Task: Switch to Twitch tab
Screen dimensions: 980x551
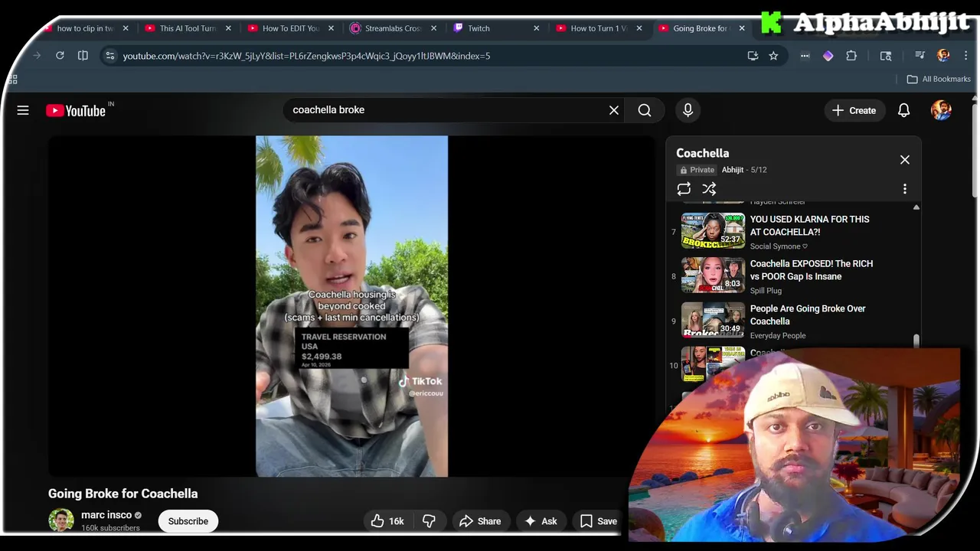Action: pos(479,28)
